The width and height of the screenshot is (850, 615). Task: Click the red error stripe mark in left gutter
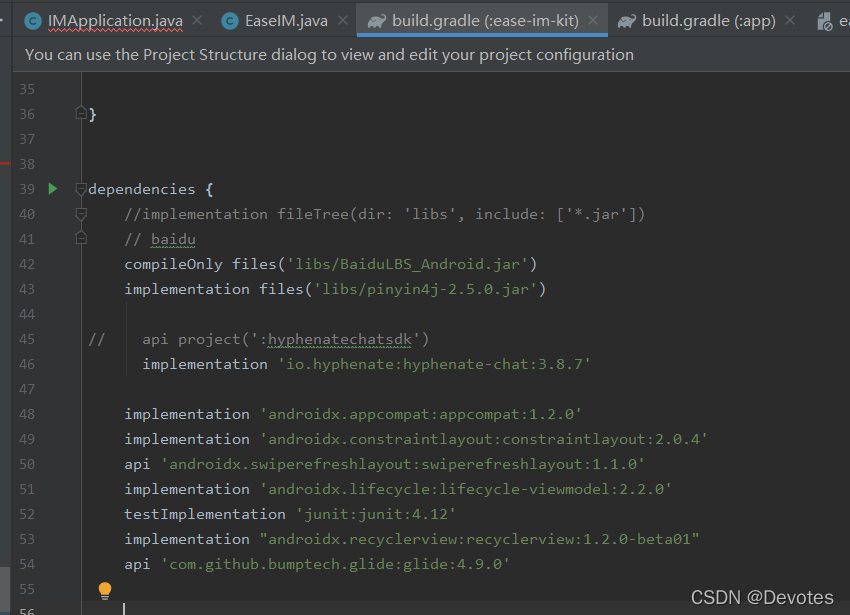pos(5,163)
